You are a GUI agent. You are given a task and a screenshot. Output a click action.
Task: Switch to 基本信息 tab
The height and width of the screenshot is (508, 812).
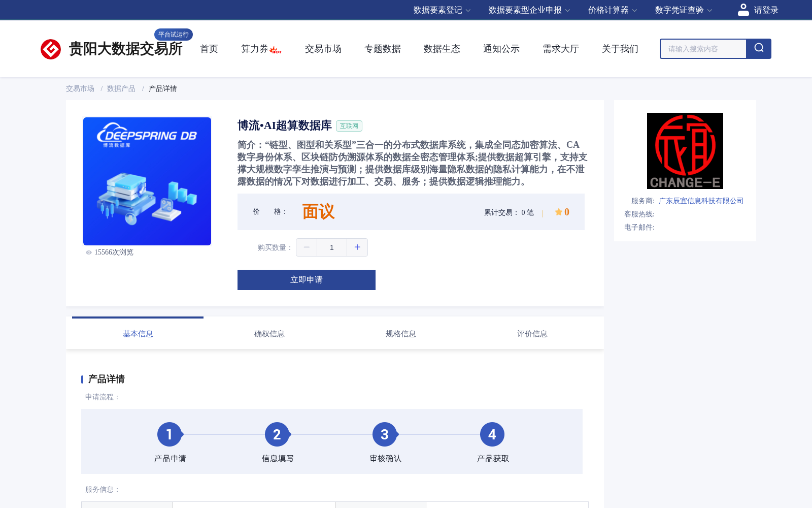pyautogui.click(x=138, y=333)
